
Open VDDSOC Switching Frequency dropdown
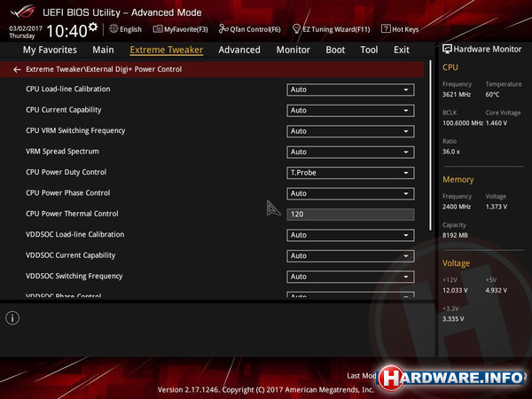click(x=350, y=277)
